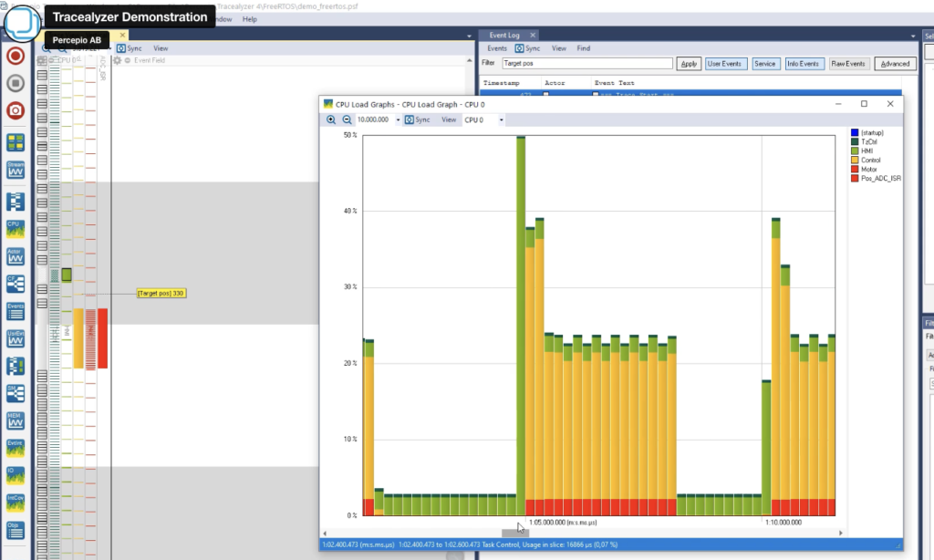Click the Advanced filter button
Screen dimensions: 934x560
(x=895, y=64)
